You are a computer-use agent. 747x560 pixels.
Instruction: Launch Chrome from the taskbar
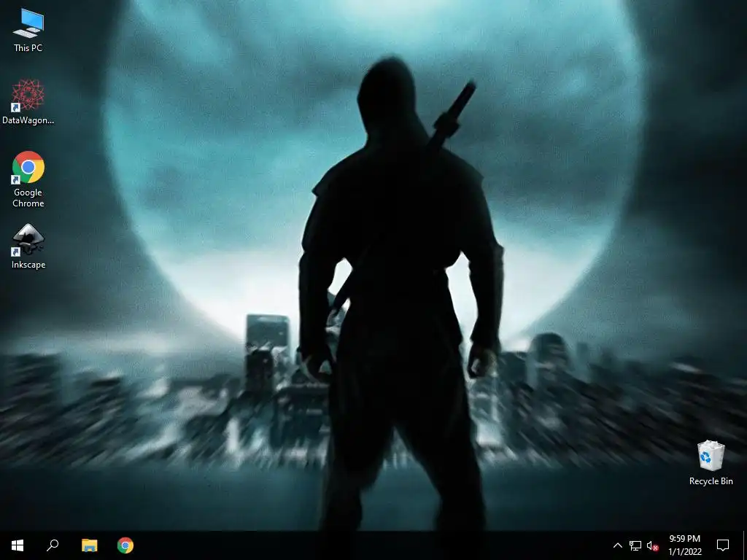pyautogui.click(x=125, y=545)
